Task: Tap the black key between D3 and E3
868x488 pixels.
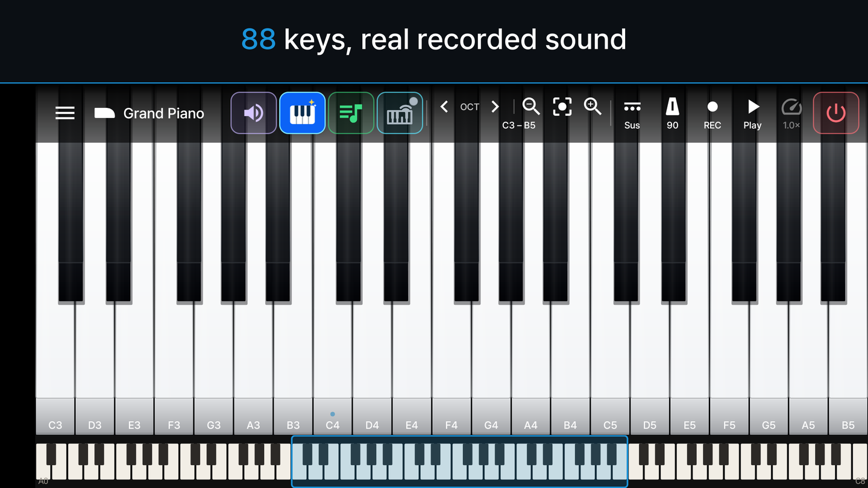Action: (119, 222)
